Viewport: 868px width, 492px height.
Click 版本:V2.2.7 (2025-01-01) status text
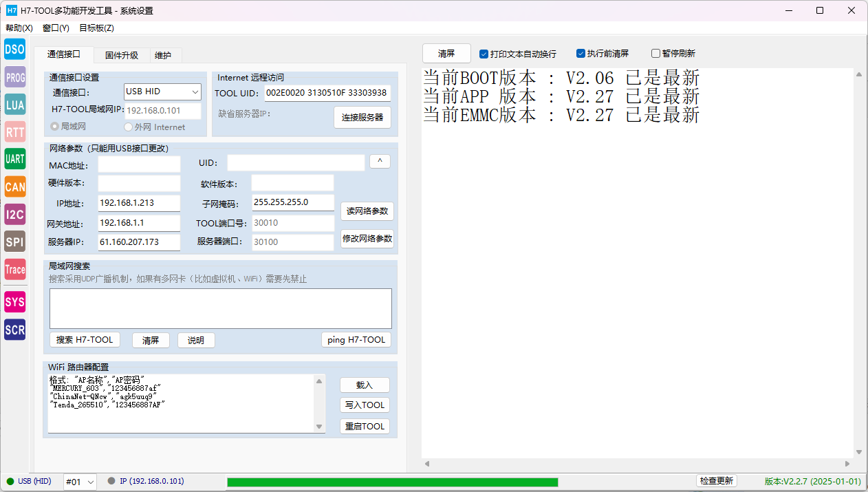pos(813,482)
